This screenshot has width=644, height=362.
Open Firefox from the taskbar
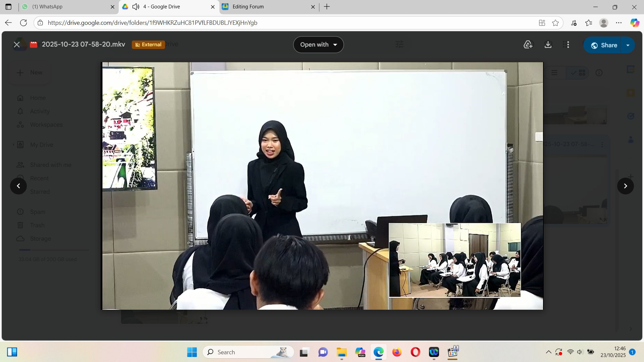[397, 352]
